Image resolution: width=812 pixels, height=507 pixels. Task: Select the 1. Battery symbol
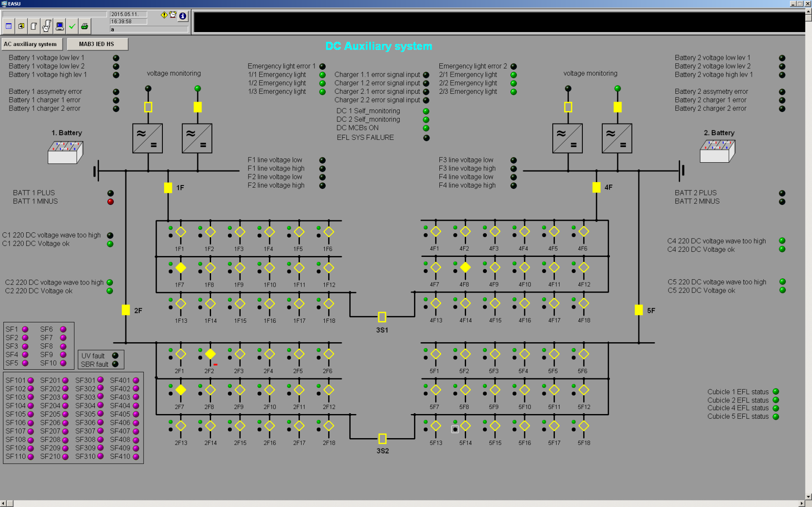(x=65, y=152)
